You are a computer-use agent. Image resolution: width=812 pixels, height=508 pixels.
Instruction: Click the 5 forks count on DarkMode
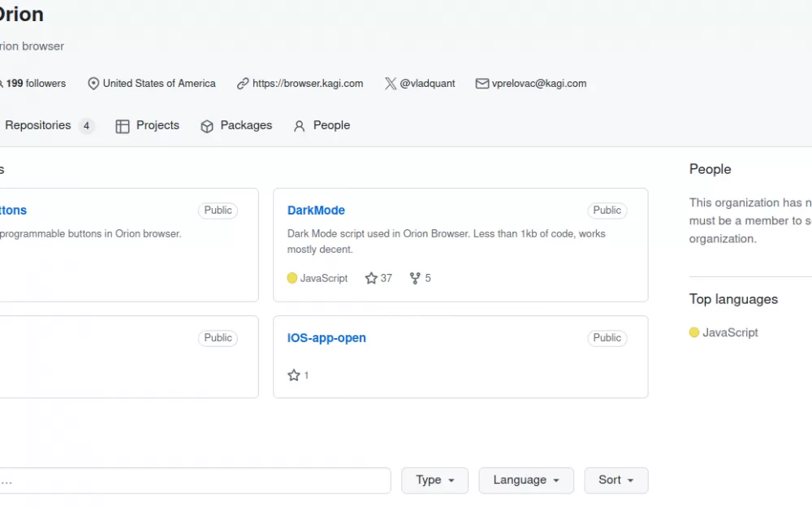pos(428,278)
